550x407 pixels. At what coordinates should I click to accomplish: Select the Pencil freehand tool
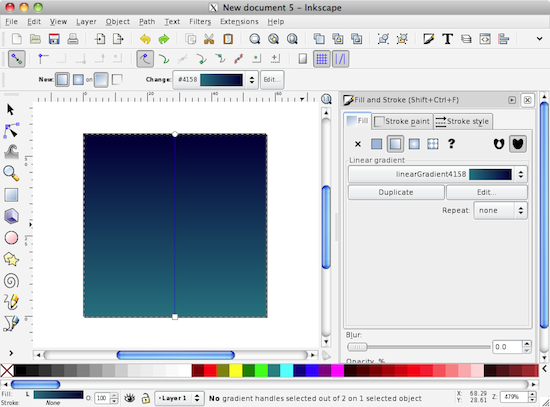coord(11,302)
